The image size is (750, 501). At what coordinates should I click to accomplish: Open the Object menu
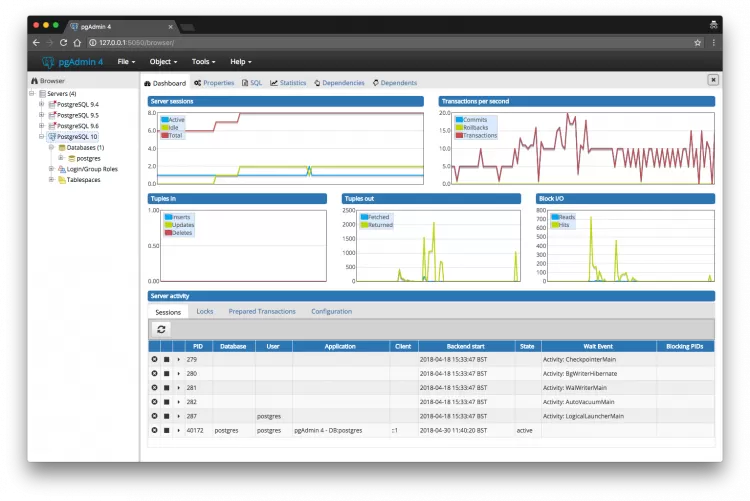[163, 62]
